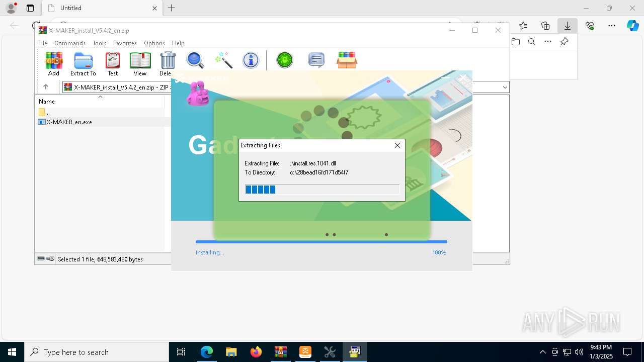Screen dimensions: 644x362
Task: Search downloads with magnifier icon
Action: click(x=532, y=42)
